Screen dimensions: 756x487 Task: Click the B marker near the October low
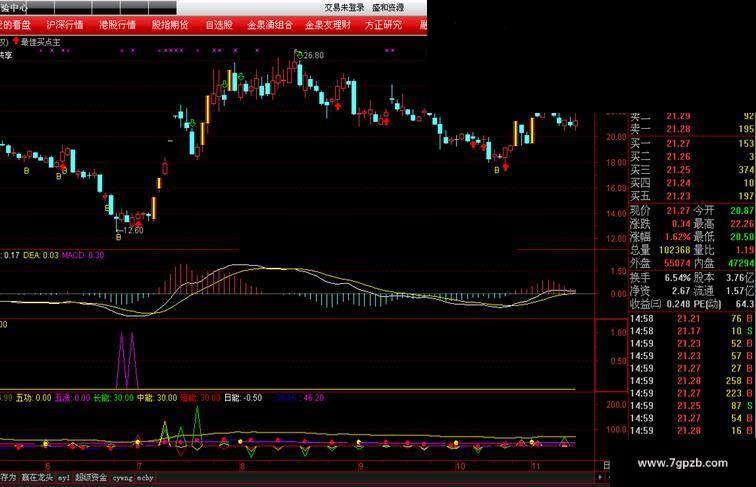[497, 170]
